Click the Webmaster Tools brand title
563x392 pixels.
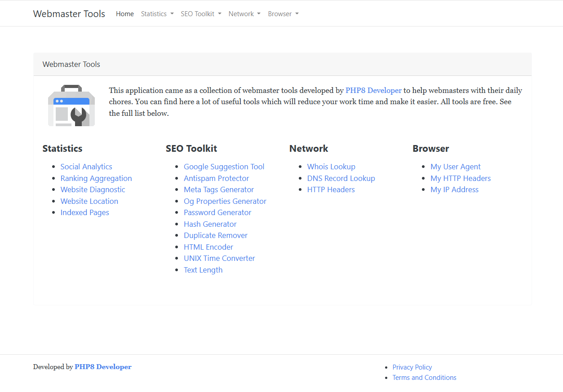(x=69, y=14)
